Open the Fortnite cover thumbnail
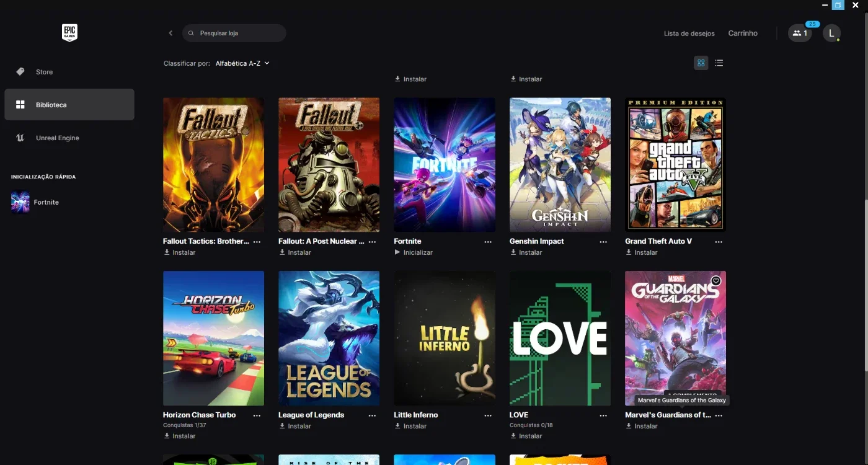The height and width of the screenshot is (465, 868). coord(445,164)
